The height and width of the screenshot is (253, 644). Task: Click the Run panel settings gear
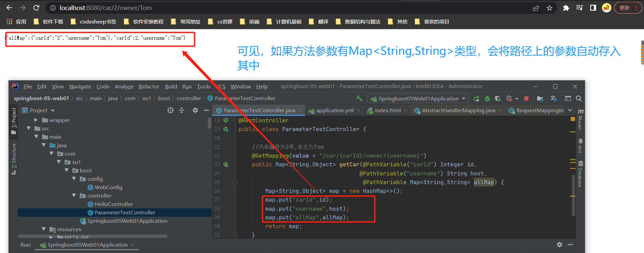(559, 245)
